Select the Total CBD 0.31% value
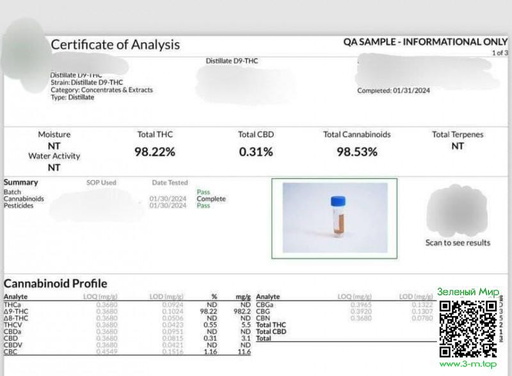Viewport: 512px width, 376px height. [x=256, y=152]
